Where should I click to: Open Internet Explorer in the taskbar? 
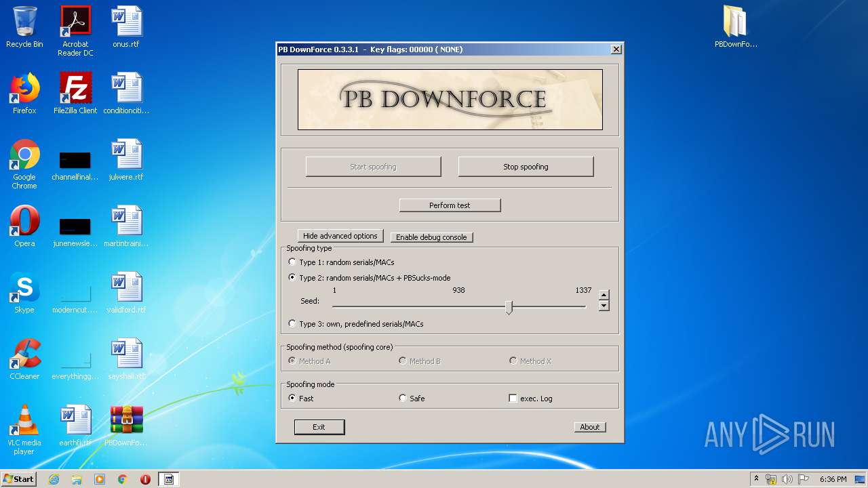[54, 479]
